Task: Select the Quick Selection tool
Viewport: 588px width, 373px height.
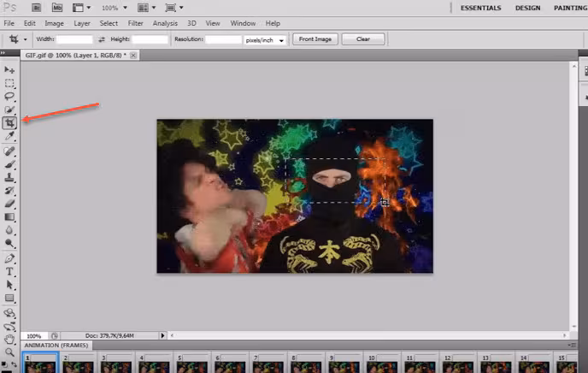Action: tap(9, 110)
